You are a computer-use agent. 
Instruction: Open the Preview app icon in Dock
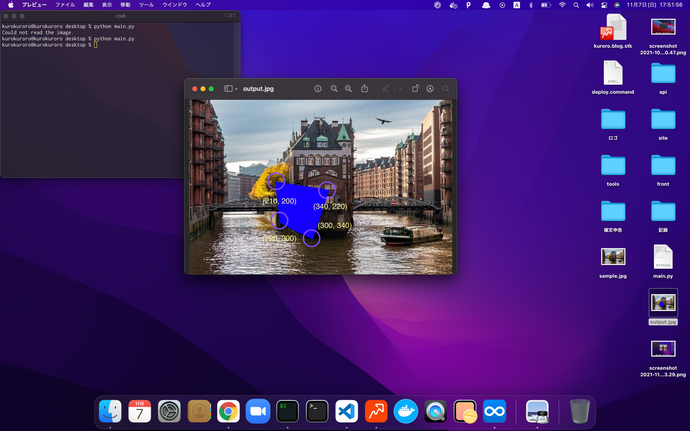537,412
